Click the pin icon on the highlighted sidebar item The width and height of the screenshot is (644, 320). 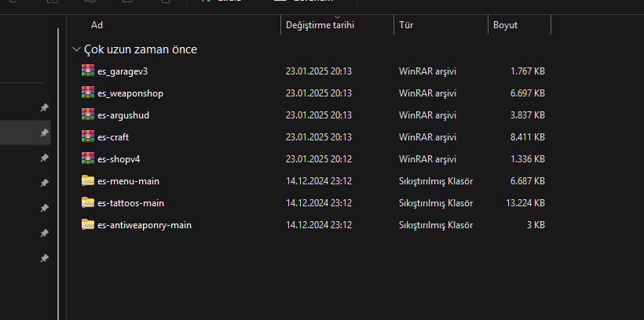point(44,133)
